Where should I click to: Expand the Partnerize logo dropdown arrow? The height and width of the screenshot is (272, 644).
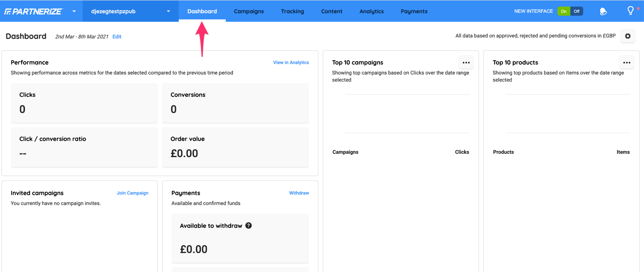coord(74,11)
